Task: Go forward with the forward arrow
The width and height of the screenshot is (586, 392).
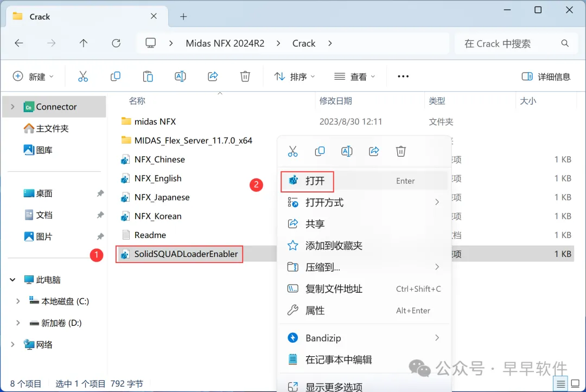Action: pos(51,43)
